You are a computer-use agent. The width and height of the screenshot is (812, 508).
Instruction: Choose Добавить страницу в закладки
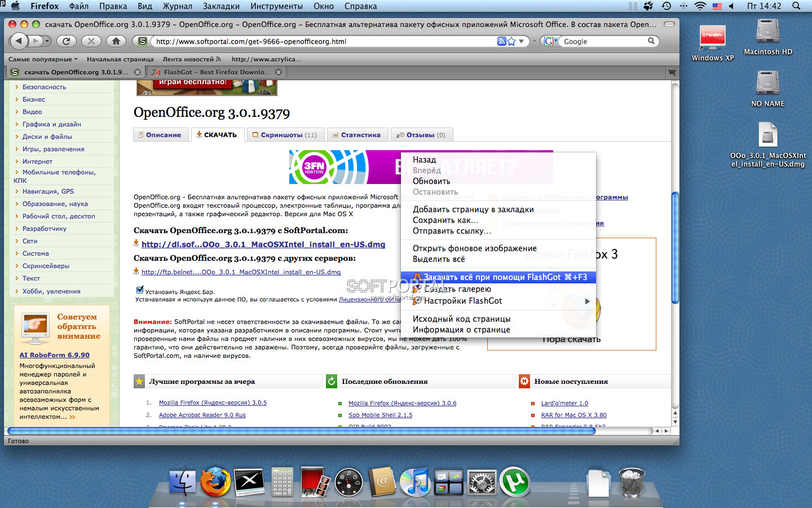click(498, 209)
